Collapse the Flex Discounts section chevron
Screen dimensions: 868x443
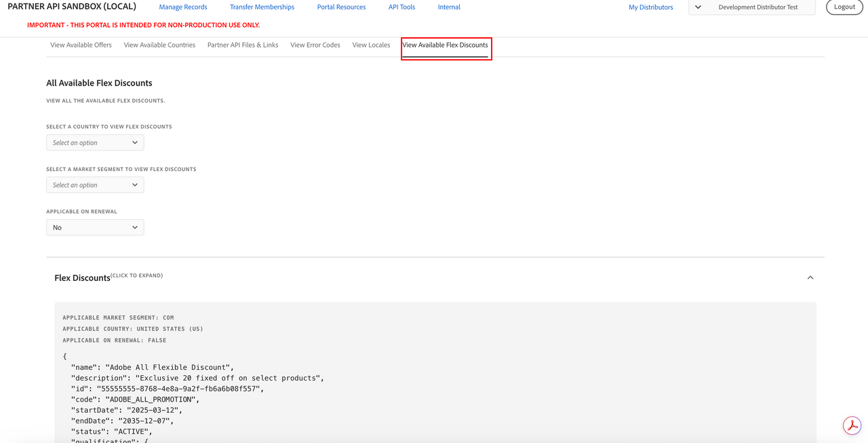(810, 277)
